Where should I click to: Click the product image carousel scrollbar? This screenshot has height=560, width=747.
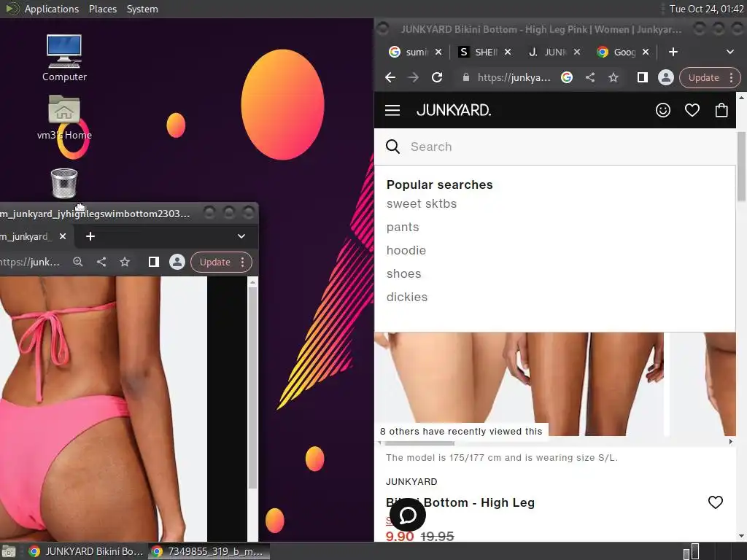click(x=419, y=443)
